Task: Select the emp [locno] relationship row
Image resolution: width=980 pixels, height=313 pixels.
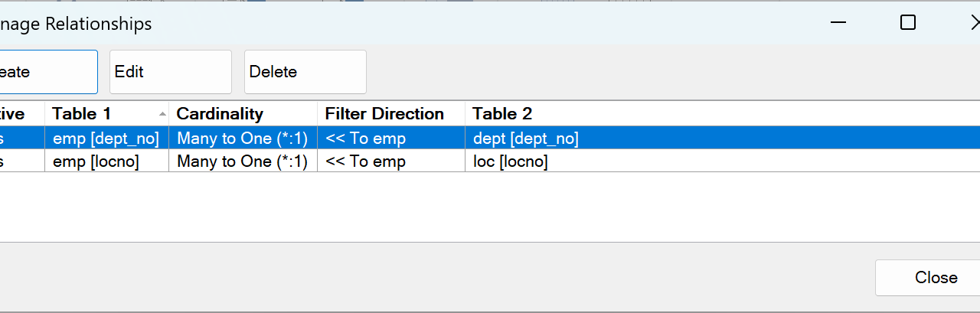Action: tap(96, 161)
